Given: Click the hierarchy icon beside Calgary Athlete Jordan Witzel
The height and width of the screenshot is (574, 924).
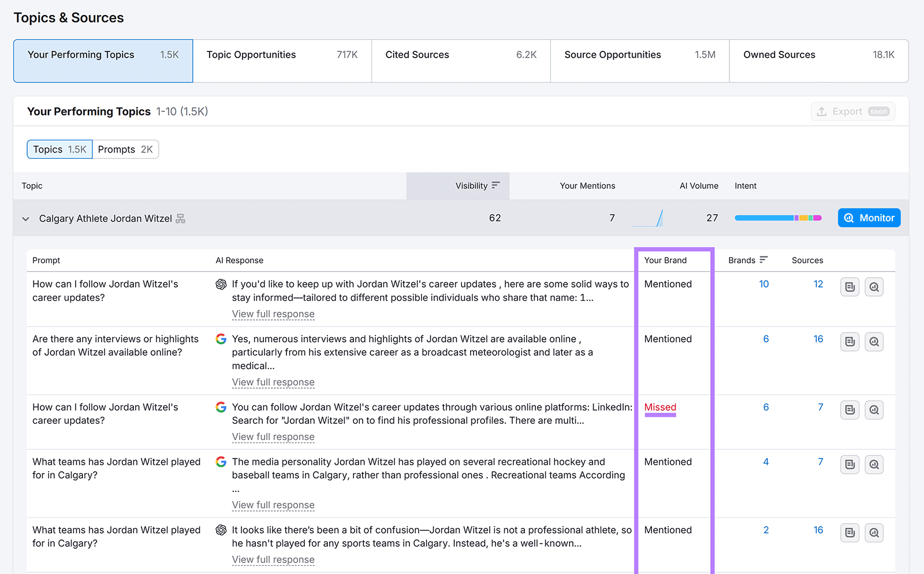Looking at the screenshot, I should click(180, 218).
